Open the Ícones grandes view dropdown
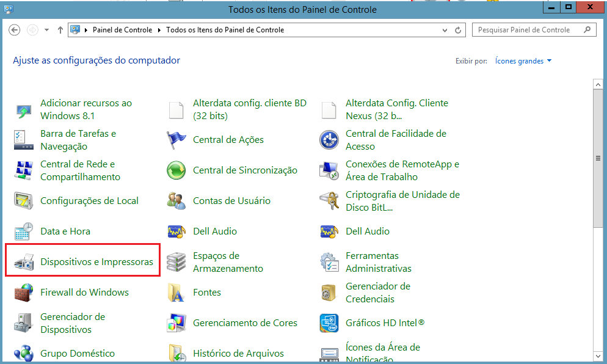 [523, 61]
